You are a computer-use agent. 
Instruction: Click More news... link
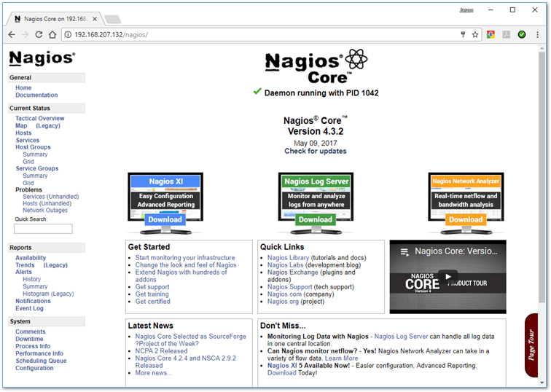[154, 372]
